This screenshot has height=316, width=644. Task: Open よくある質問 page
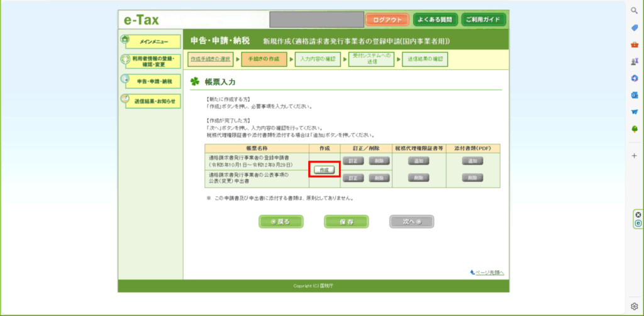pyautogui.click(x=435, y=20)
